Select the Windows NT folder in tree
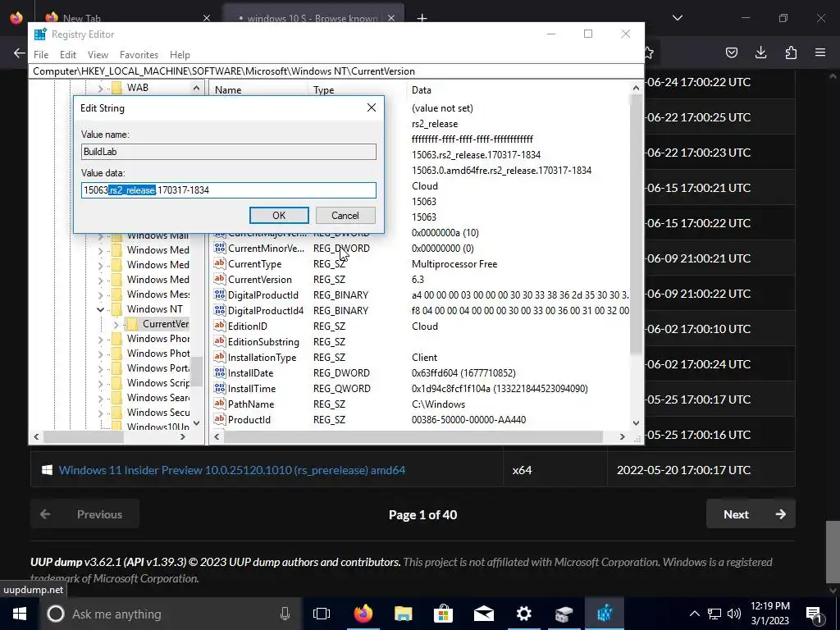 pyautogui.click(x=148, y=309)
